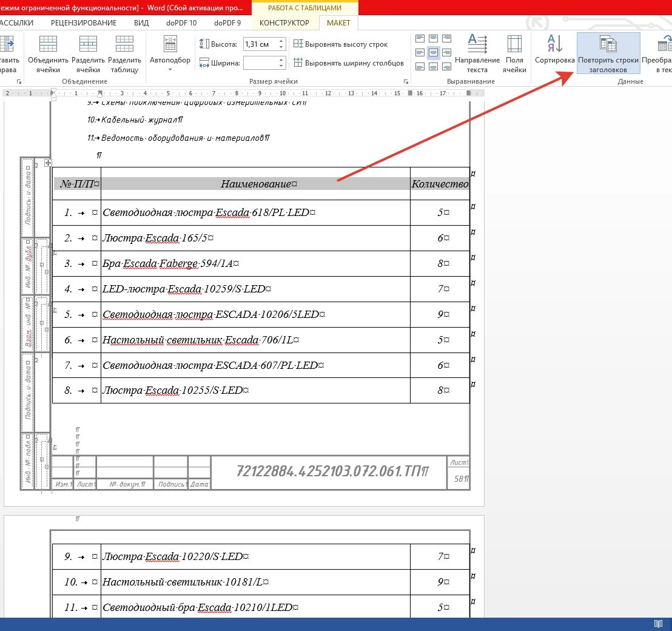
Task: Switch to the МАКЕТ tab
Action: pyautogui.click(x=338, y=23)
